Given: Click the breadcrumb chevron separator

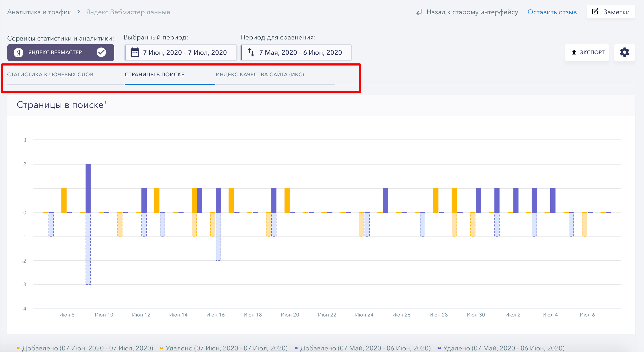Looking at the screenshot, I should click(78, 12).
